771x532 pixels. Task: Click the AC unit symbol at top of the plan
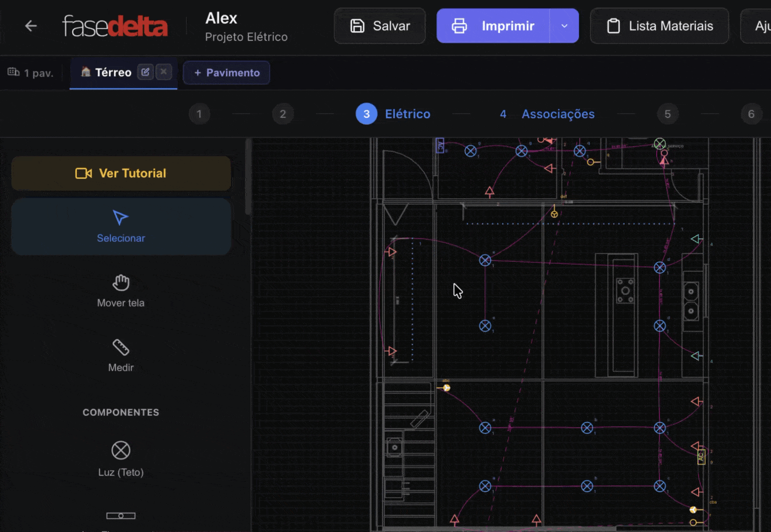tap(440, 146)
